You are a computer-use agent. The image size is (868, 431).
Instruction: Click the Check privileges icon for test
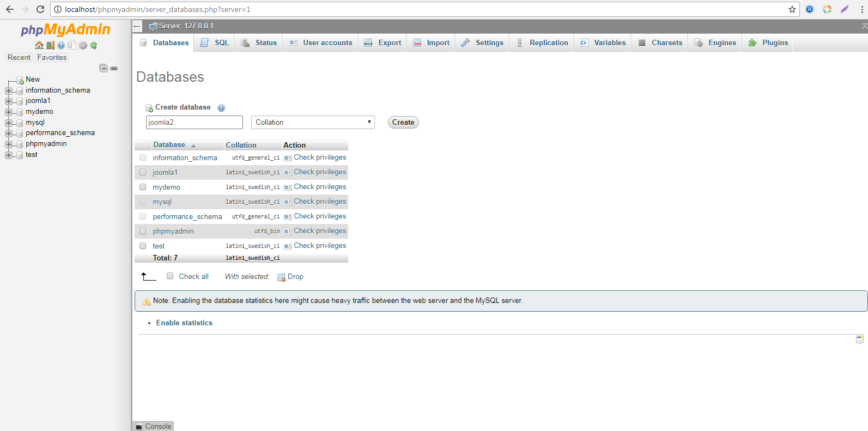288,246
